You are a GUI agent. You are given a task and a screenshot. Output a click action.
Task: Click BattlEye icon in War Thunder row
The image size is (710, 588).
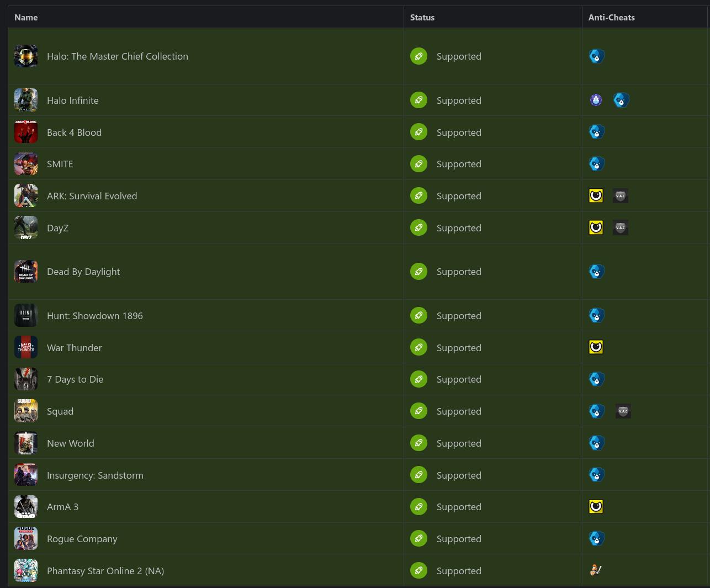coord(596,347)
